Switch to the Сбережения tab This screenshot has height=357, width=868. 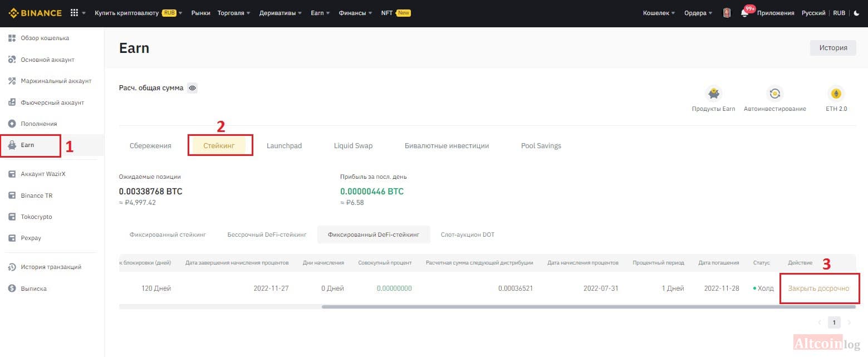click(x=150, y=146)
